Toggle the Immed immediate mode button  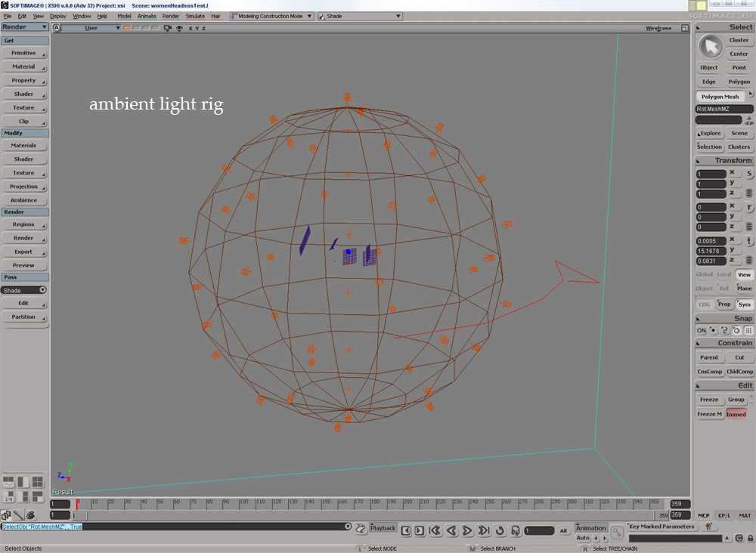(736, 414)
